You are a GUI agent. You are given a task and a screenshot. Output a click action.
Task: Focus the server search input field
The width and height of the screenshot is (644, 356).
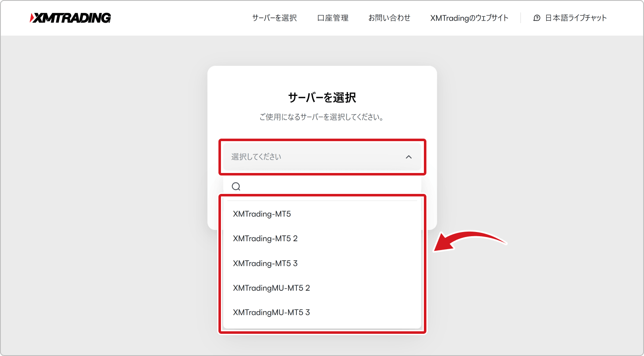click(322, 186)
